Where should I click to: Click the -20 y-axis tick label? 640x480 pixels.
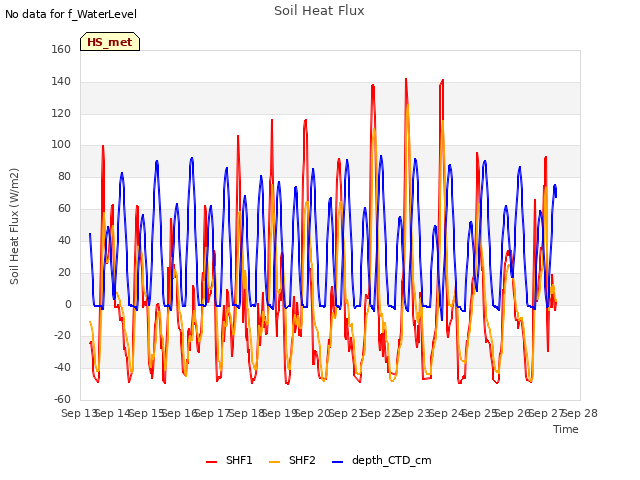[x=62, y=336]
